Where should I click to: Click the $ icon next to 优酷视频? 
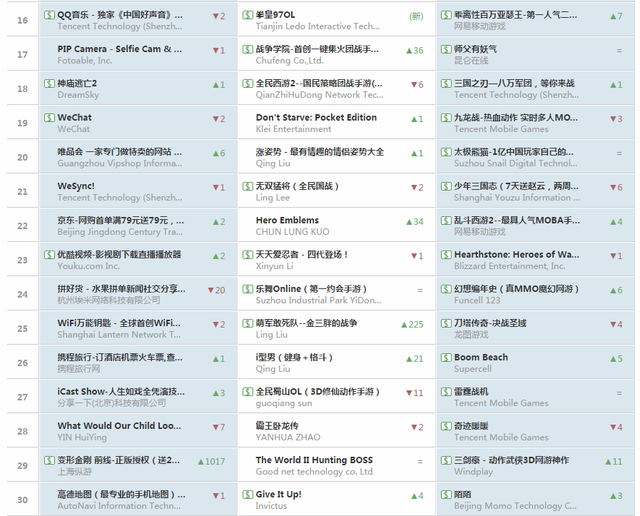pos(49,254)
